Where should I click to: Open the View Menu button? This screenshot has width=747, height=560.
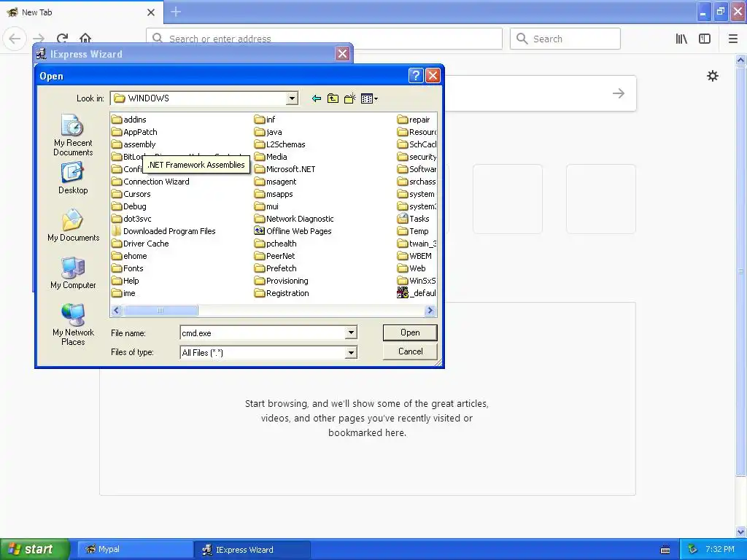[x=369, y=98]
